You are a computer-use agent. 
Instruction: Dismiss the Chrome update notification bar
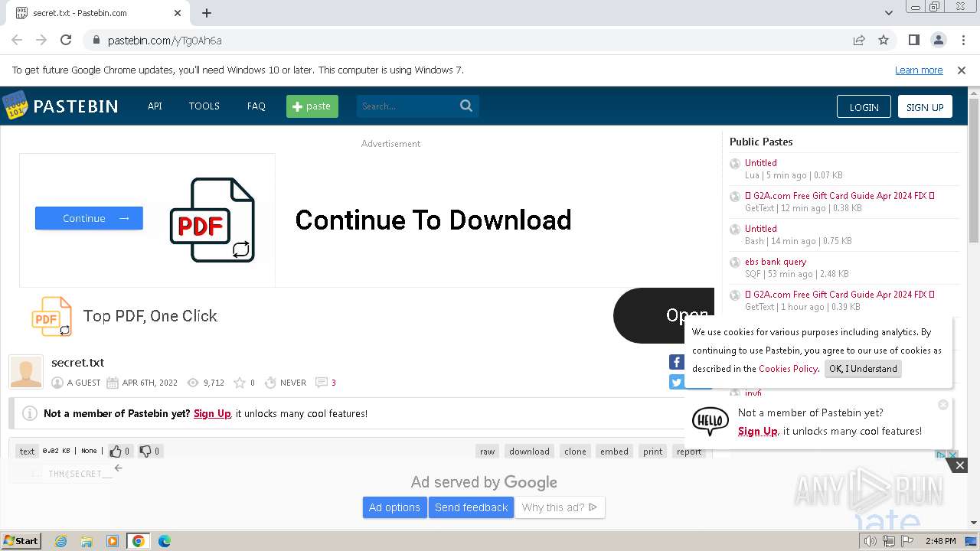pyautogui.click(x=962, y=70)
